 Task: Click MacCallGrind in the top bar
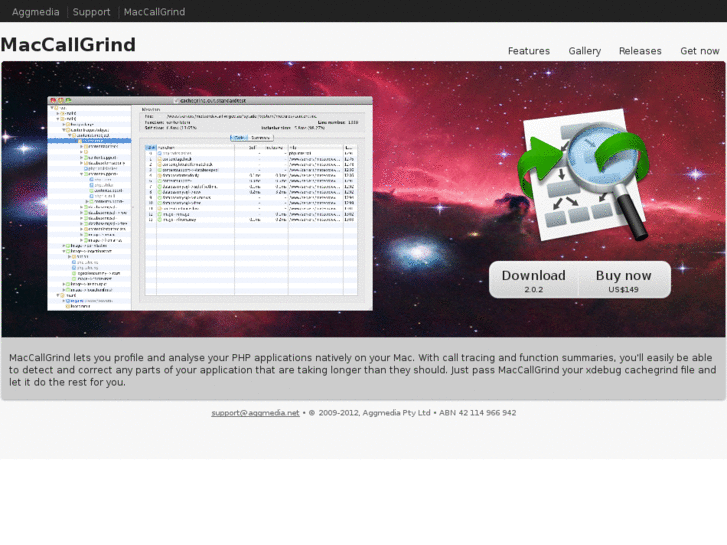(154, 12)
